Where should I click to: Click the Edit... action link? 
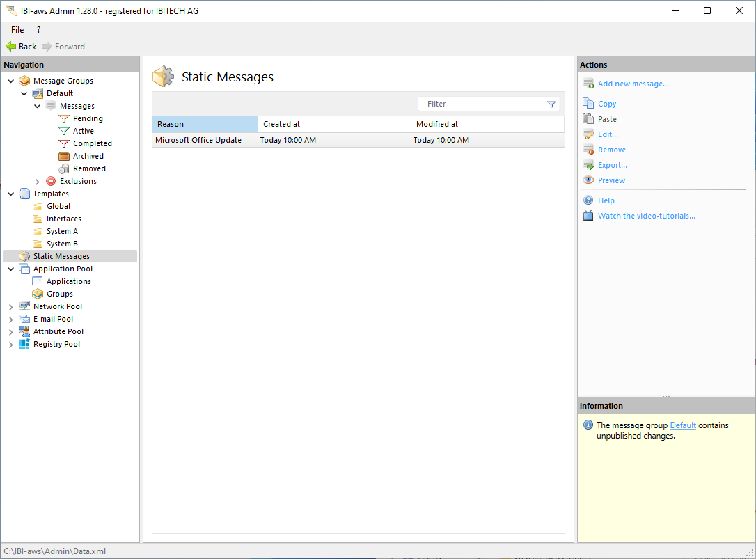[x=608, y=134]
